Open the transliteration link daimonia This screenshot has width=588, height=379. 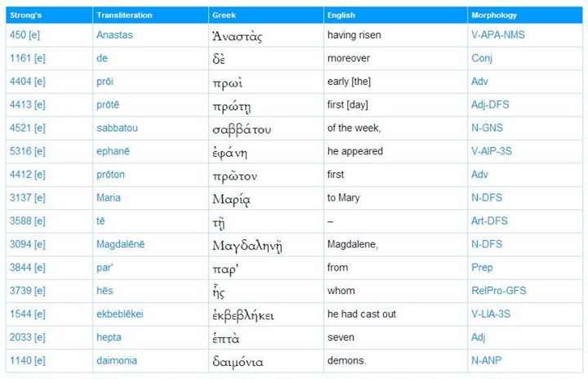[117, 360]
